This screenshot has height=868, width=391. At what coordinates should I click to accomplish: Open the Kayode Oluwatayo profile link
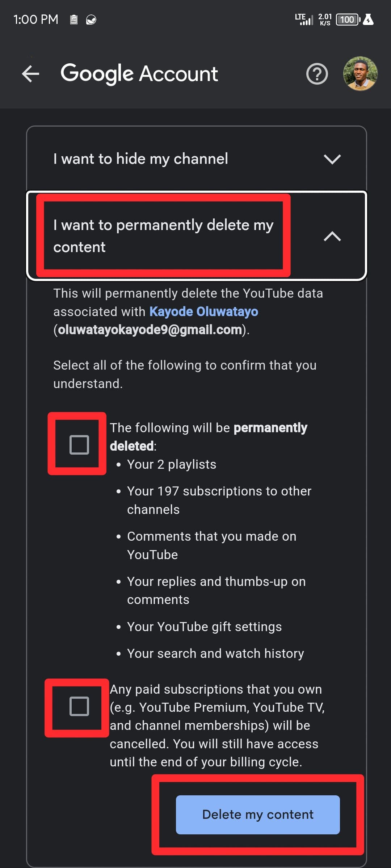pos(204,311)
